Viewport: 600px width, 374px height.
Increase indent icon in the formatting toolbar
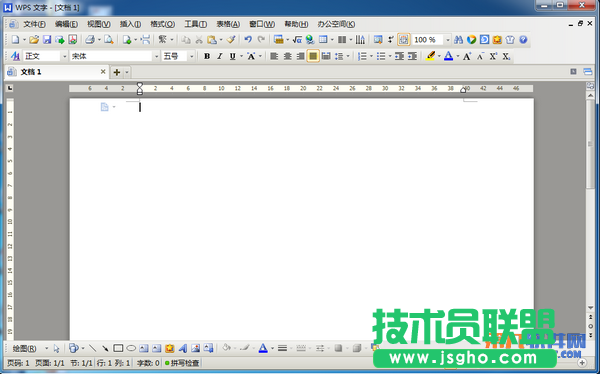tap(412, 56)
